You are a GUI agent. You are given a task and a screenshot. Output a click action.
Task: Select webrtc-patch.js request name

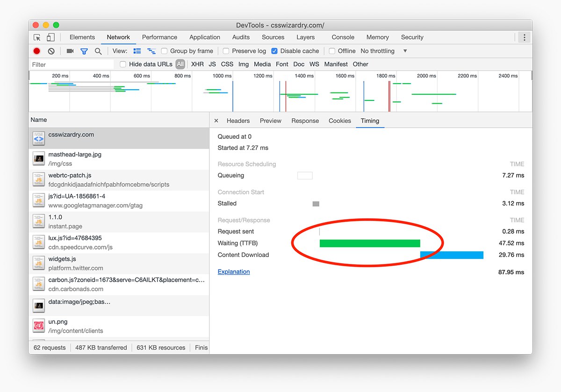[70, 175]
